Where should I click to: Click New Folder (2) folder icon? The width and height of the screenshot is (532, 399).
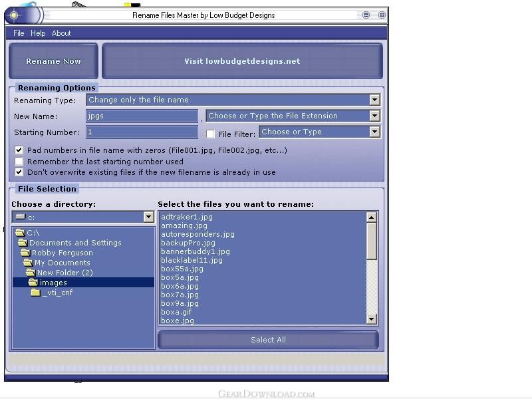31,273
